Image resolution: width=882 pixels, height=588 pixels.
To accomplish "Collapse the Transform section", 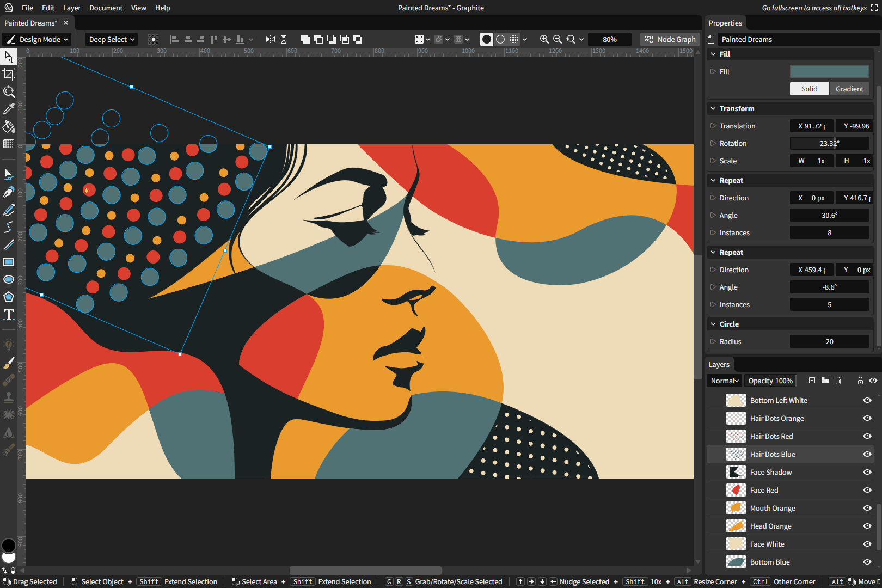I will [x=713, y=108].
